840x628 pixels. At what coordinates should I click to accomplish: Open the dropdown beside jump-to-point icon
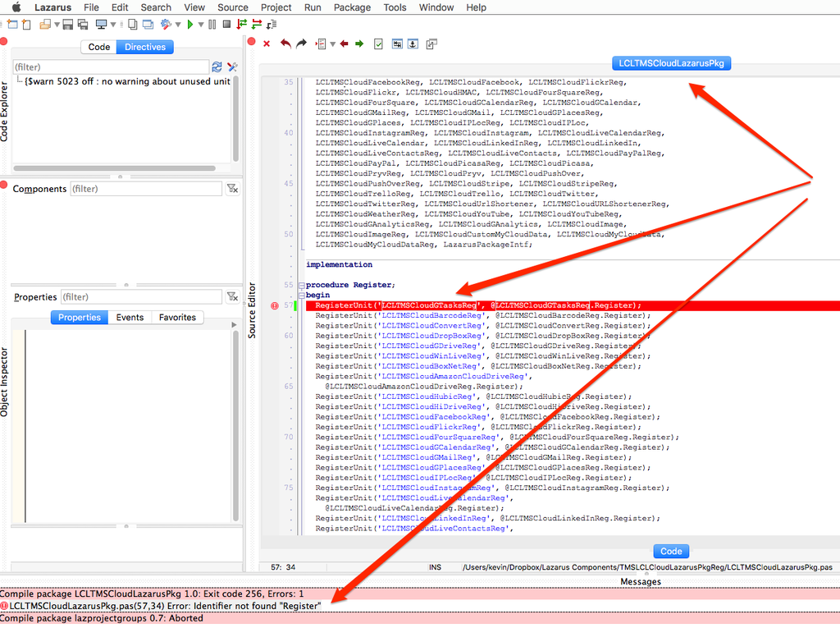tap(333, 44)
